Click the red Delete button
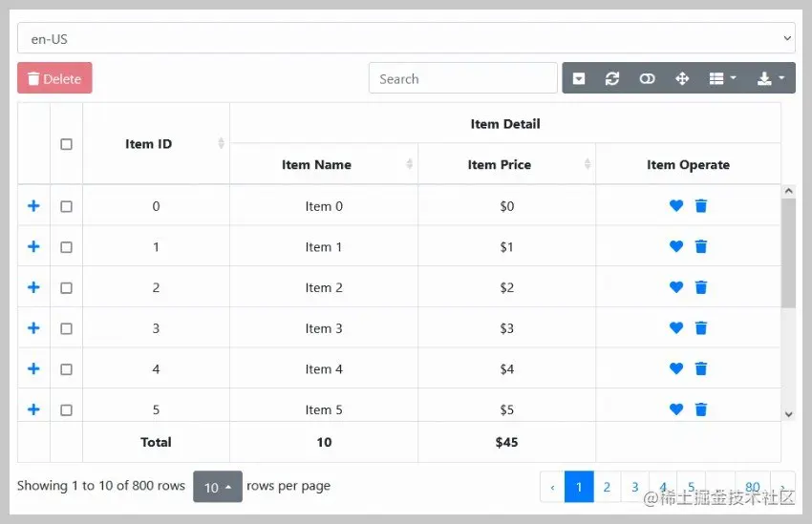812x524 pixels. click(54, 78)
